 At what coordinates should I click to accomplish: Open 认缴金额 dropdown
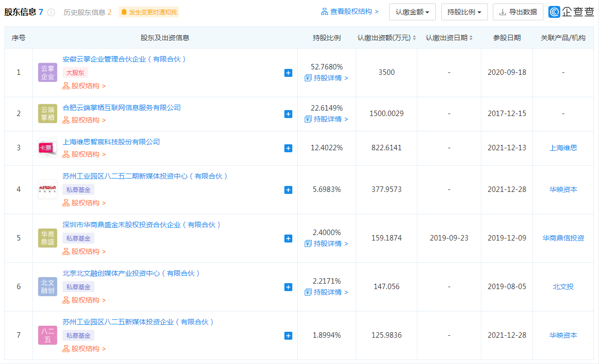(x=412, y=12)
